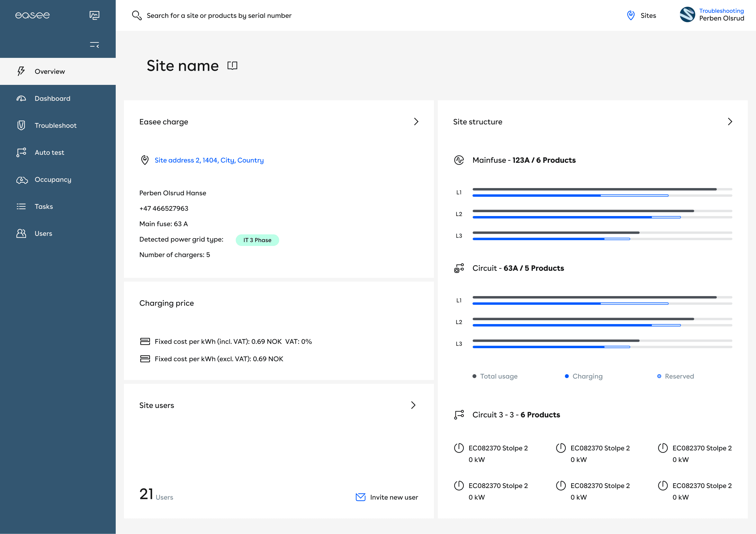Click the Circuit 63A products icon
The width and height of the screenshot is (756, 534).
pyautogui.click(x=459, y=268)
